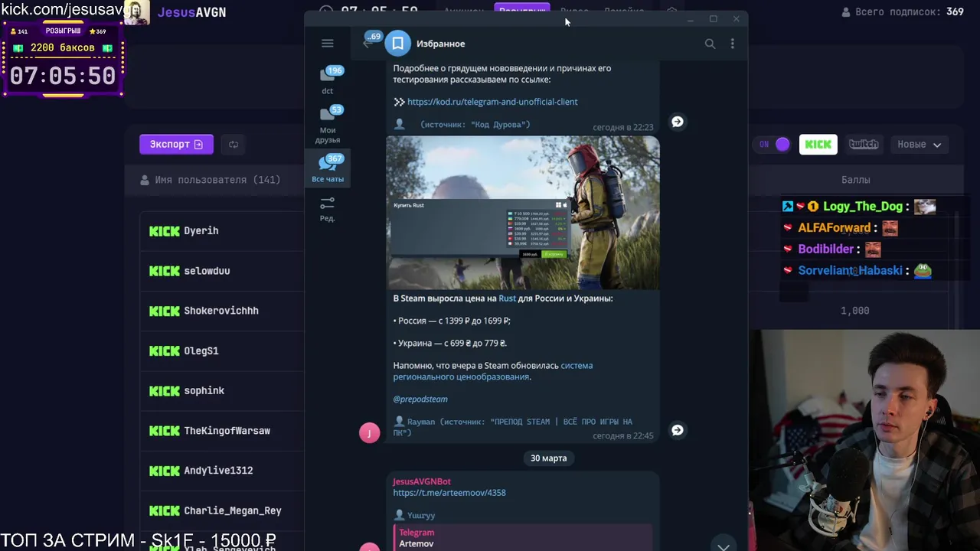Select the Shokerovichhh user row
Screen dimensions: 980x551
pyautogui.click(x=222, y=311)
